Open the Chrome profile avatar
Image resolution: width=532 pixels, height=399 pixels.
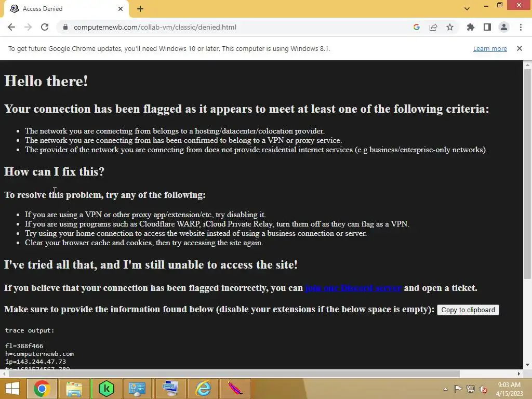tap(504, 27)
